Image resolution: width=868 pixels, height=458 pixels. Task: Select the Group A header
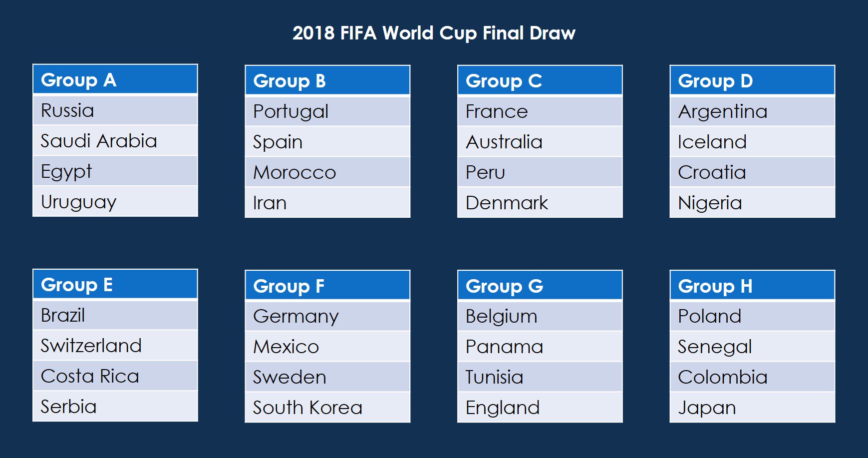coord(115,80)
